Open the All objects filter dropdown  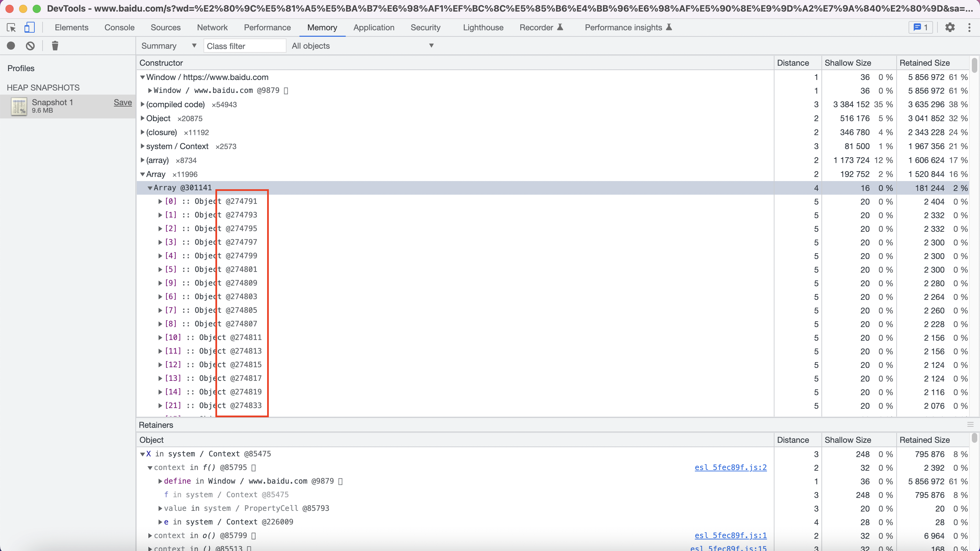[x=362, y=46]
